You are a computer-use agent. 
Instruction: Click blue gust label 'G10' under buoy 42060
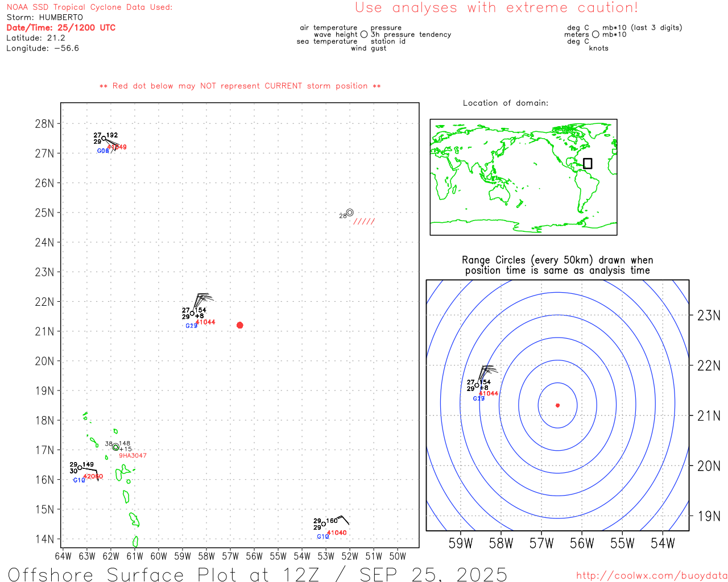(79, 480)
